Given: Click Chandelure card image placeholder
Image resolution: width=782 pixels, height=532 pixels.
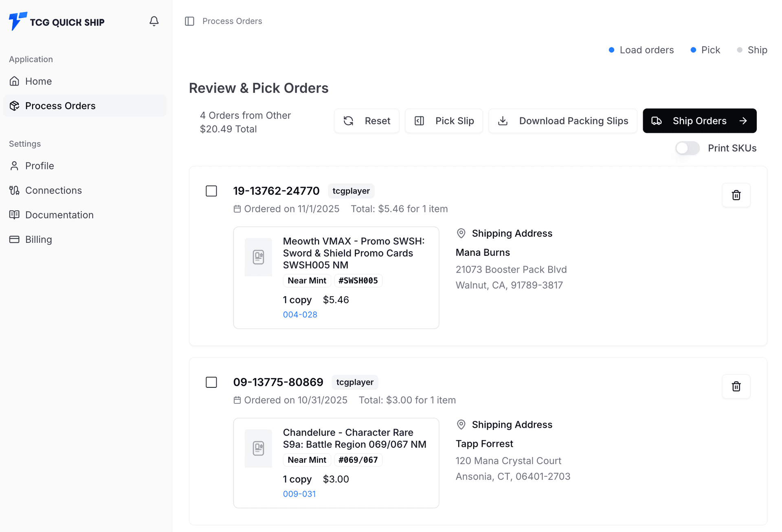Looking at the screenshot, I should (258, 448).
